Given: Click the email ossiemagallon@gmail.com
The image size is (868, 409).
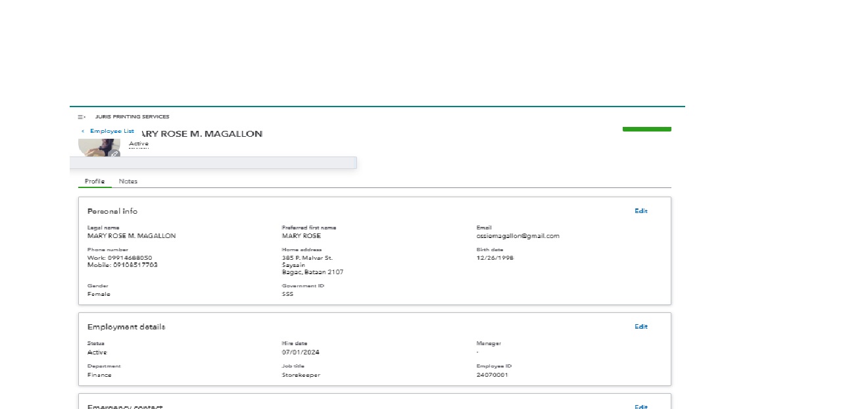Looking at the screenshot, I should click(518, 236).
